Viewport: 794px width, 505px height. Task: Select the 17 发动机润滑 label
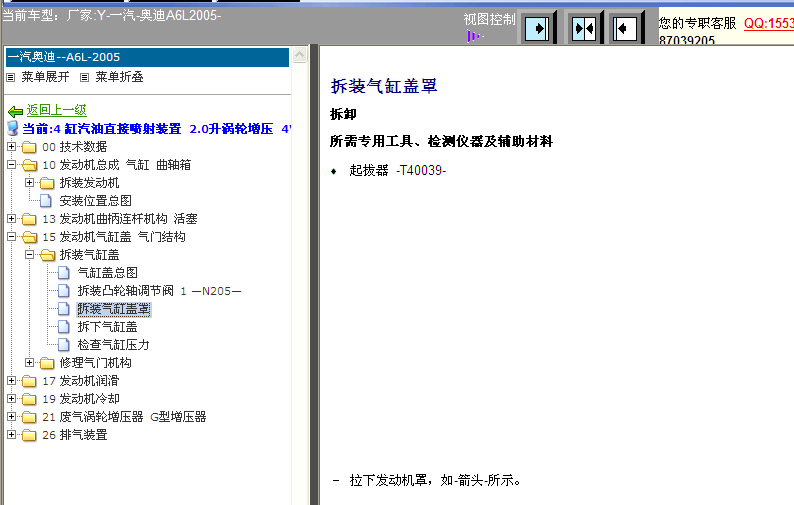81,381
